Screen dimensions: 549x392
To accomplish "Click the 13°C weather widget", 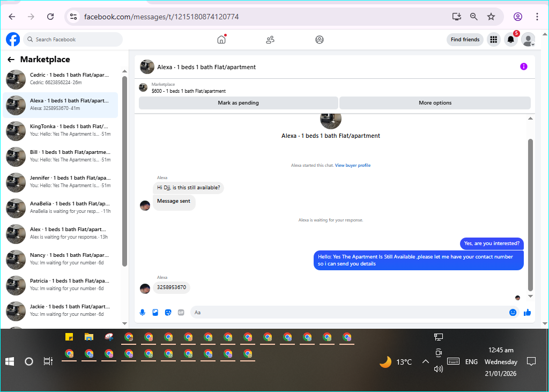I will pos(396,362).
